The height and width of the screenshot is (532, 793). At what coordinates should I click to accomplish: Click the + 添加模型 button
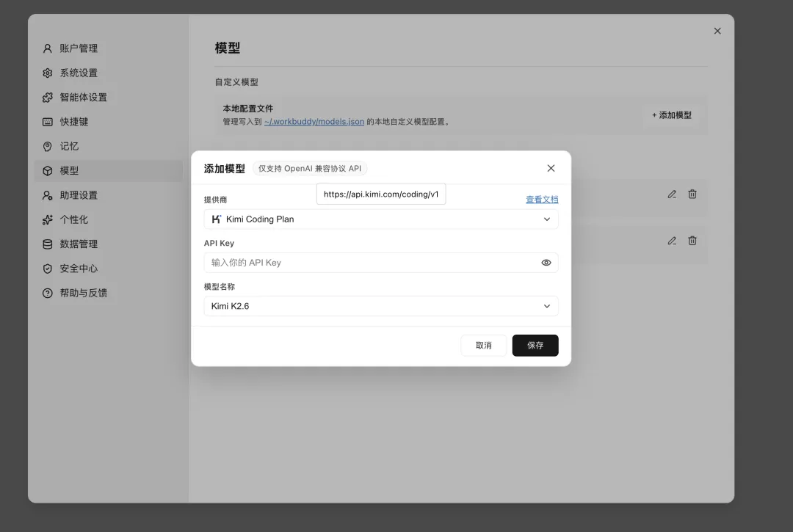[672, 115]
